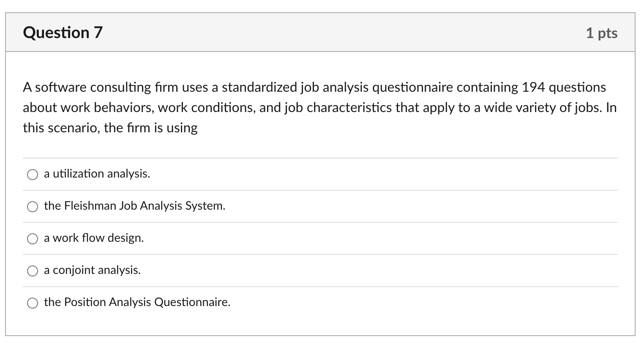
Task: Click the "a work flow design." answer text
Action: coord(94,238)
